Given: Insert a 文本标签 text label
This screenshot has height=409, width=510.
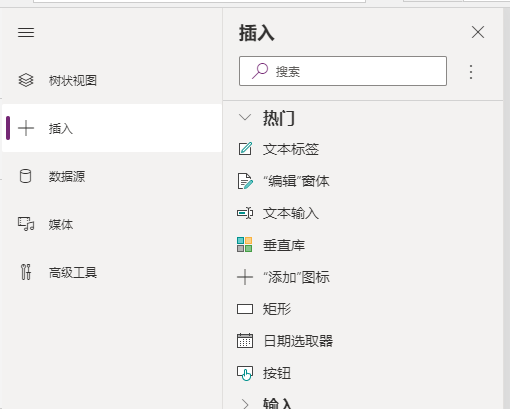Looking at the screenshot, I should point(278,149).
